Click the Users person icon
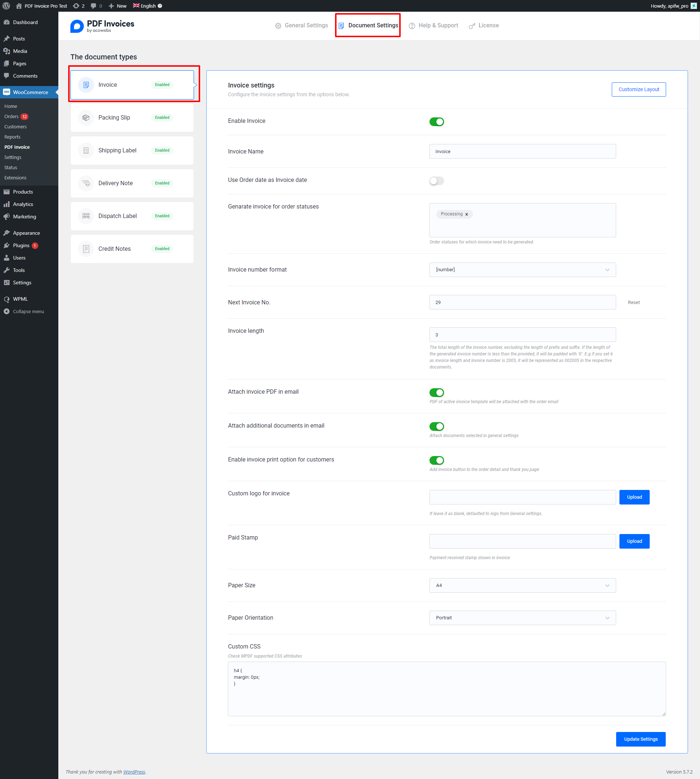The width and height of the screenshot is (700, 779). point(7,258)
